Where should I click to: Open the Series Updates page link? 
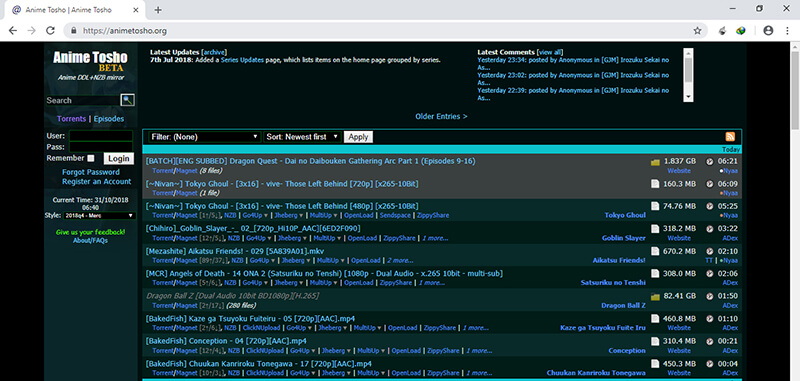(242, 60)
